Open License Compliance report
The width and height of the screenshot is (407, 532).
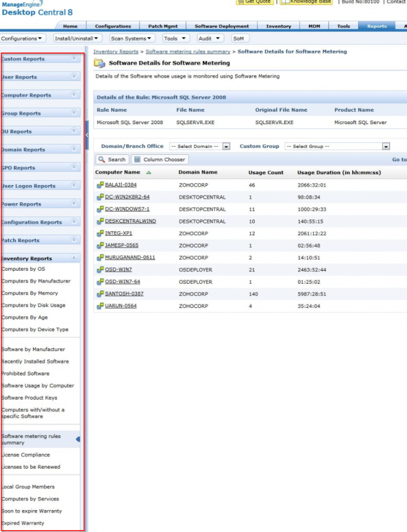(25, 455)
